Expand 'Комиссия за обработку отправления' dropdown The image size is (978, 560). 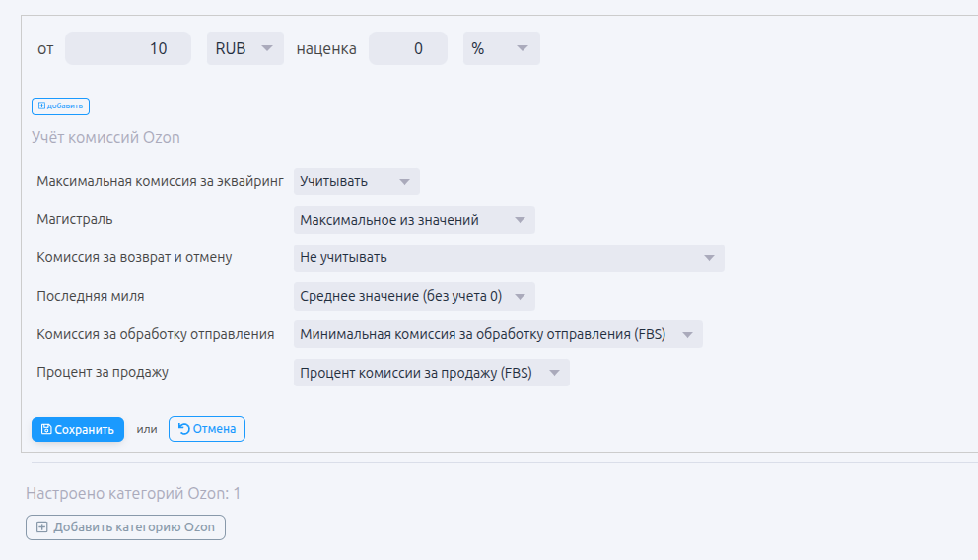[497, 334]
